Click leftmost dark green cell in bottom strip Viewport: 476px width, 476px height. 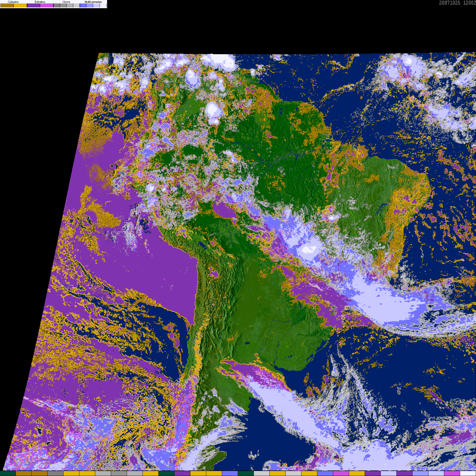[8, 473]
